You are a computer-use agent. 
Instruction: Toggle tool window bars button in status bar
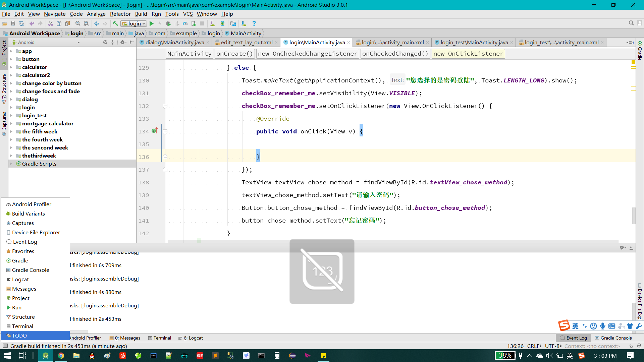coord(5,346)
